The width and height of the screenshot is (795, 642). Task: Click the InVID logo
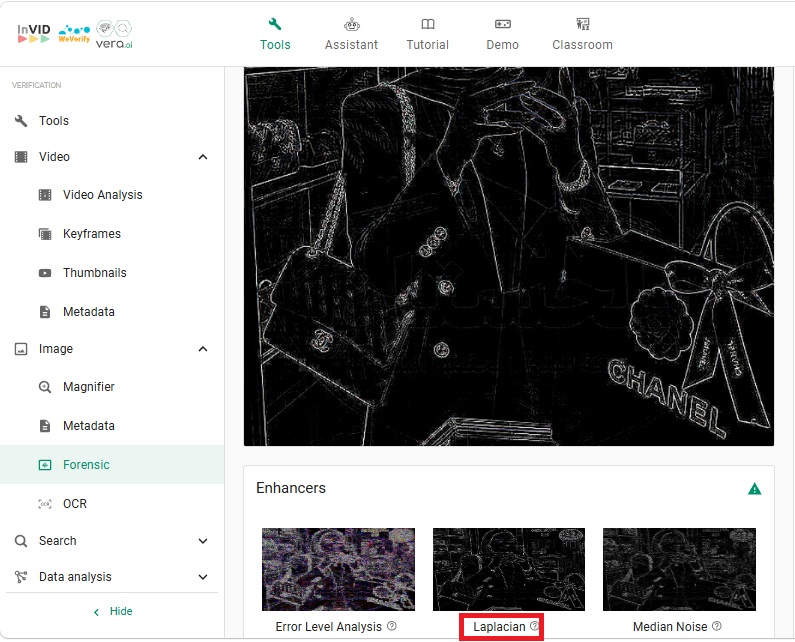point(33,33)
